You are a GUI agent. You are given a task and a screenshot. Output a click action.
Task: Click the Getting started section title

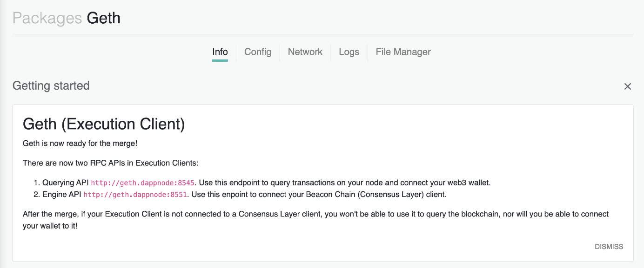click(x=51, y=86)
